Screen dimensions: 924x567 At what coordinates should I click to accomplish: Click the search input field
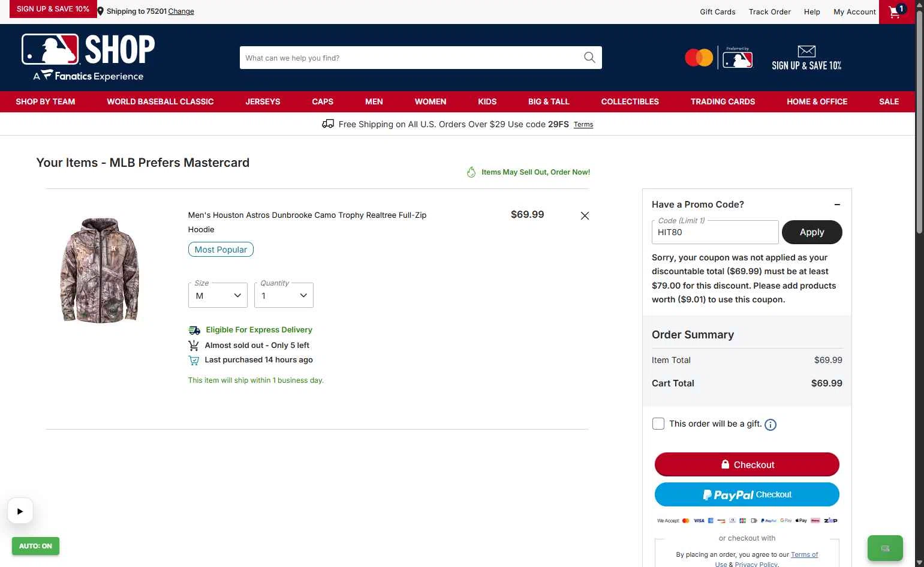coord(411,58)
